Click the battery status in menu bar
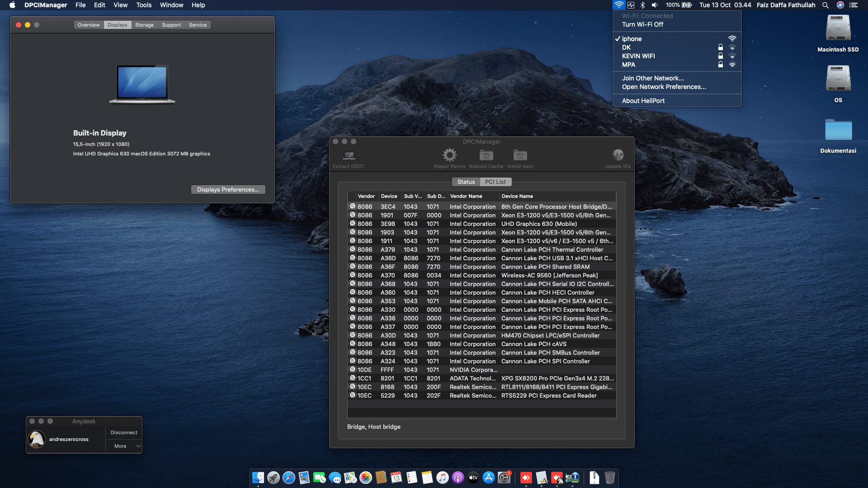The width and height of the screenshot is (868, 488). [679, 5]
